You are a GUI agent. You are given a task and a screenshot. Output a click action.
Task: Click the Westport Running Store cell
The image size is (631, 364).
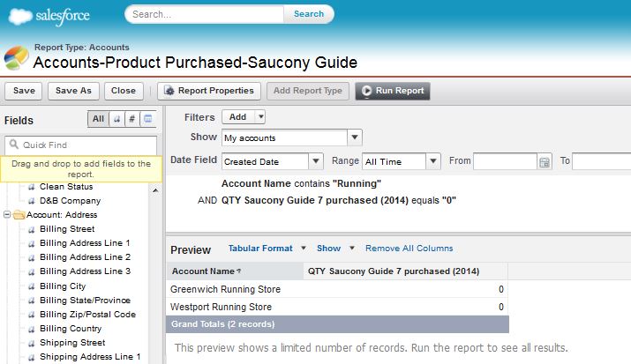[234, 307]
